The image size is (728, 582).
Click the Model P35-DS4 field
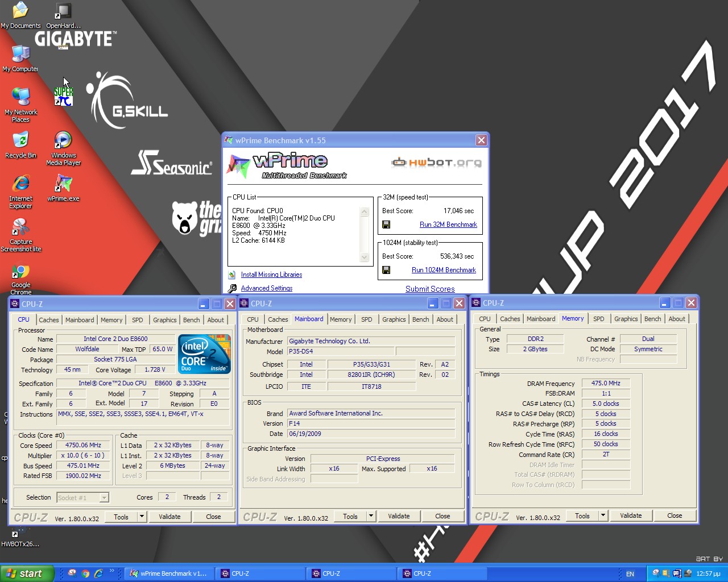[340, 351]
